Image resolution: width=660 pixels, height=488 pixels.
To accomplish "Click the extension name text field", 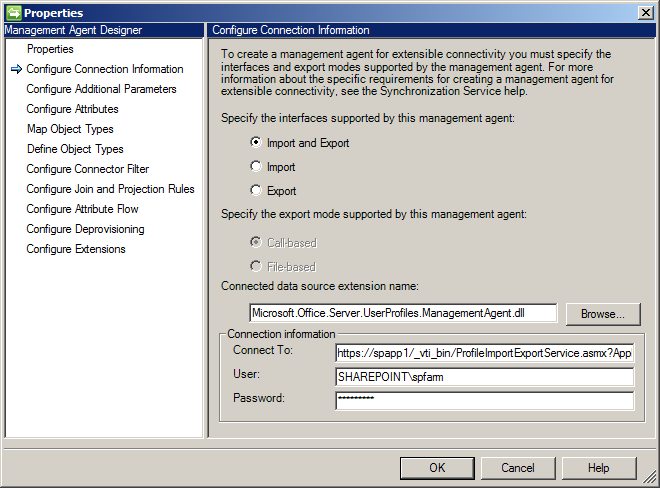I will [x=403, y=313].
